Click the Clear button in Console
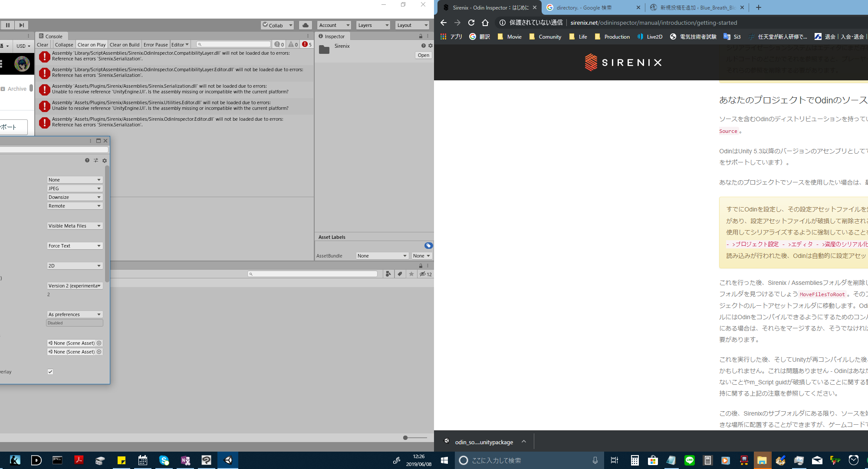868x469 pixels. click(43, 45)
